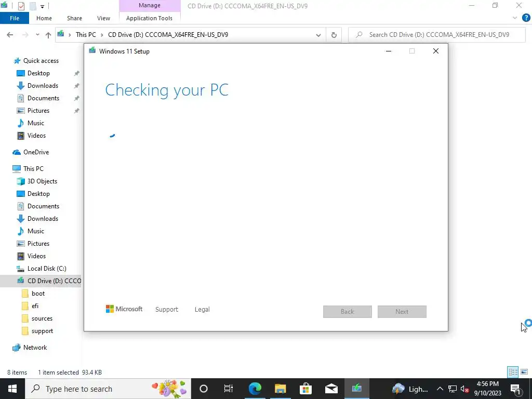Select This PC in navigation pane
Screen dimensions: 532x399
coord(33,169)
